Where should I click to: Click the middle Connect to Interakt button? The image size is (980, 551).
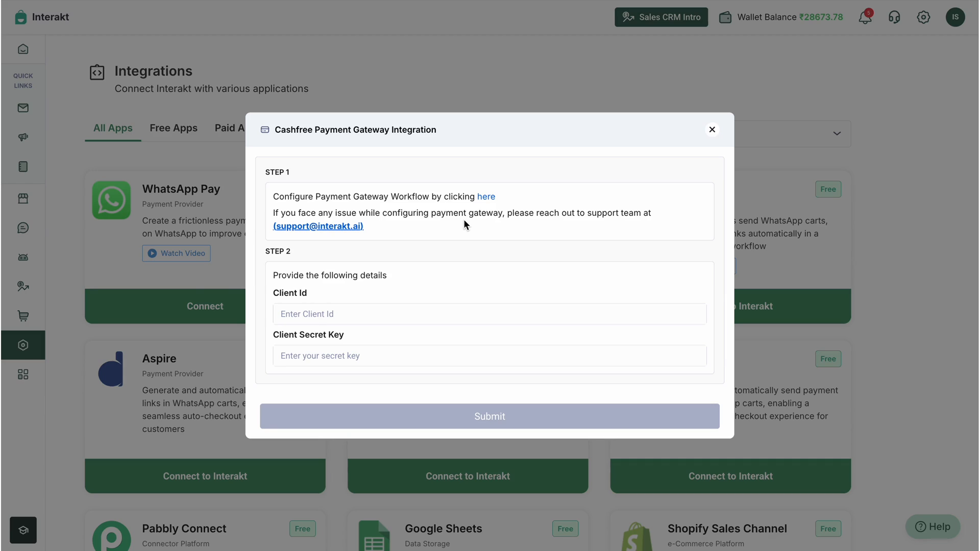pos(468,476)
